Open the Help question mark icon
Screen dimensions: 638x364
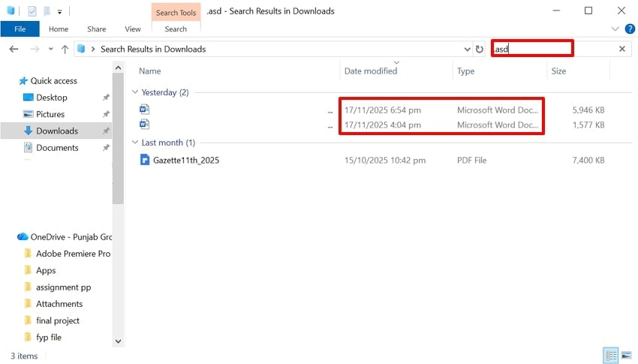(630, 29)
